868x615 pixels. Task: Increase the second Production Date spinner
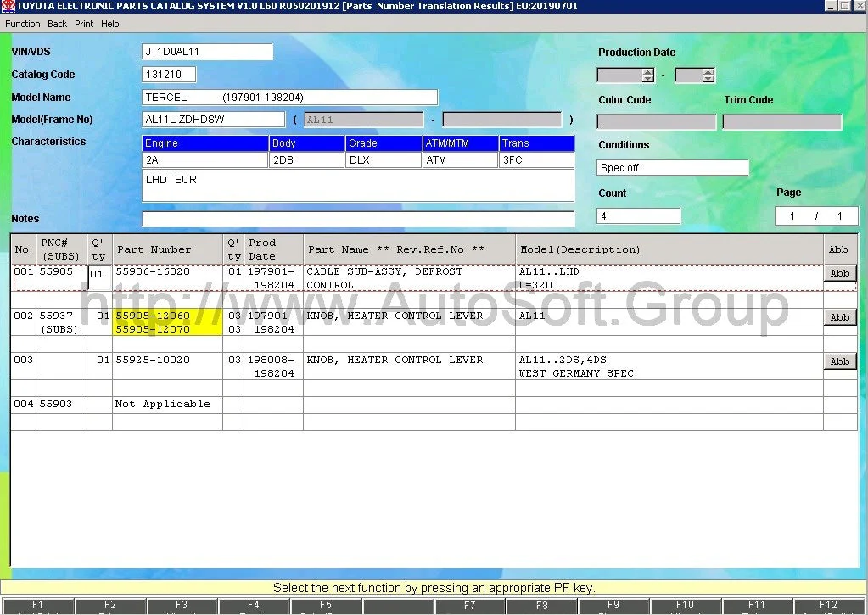tap(708, 72)
